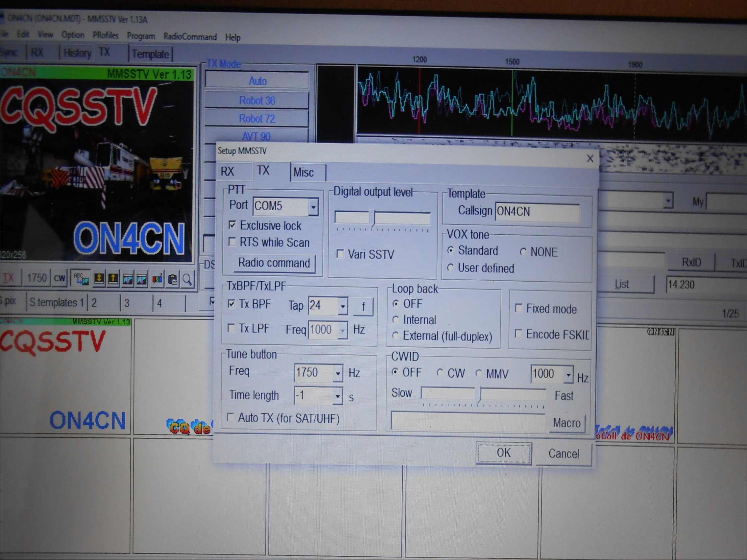Viewport: 747px width, 560px height.
Task: Toggle the Vari SSTV checkbox
Action: (x=340, y=253)
